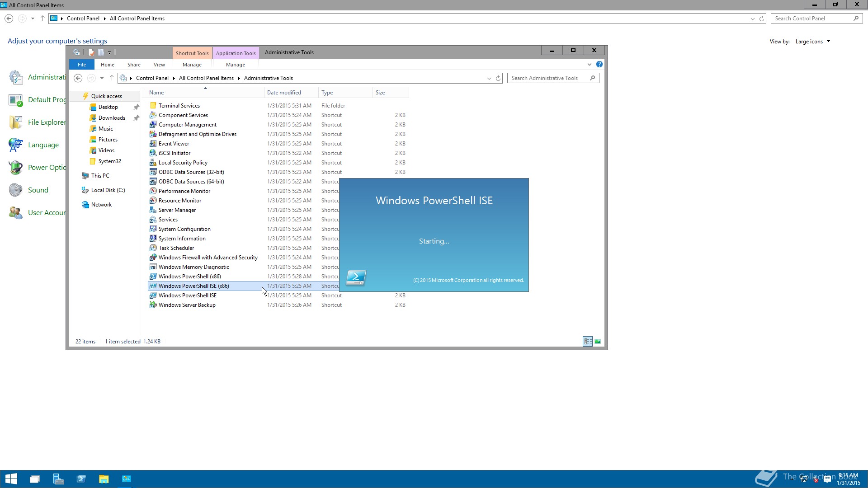Image resolution: width=868 pixels, height=488 pixels.
Task: Go back in the Control Panel window
Action: pos(9,19)
